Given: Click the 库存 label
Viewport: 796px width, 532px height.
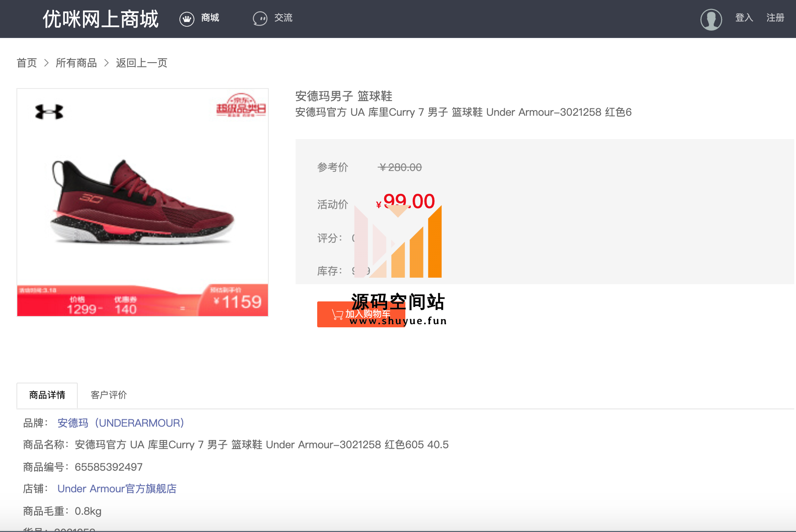Looking at the screenshot, I should click(x=330, y=271).
